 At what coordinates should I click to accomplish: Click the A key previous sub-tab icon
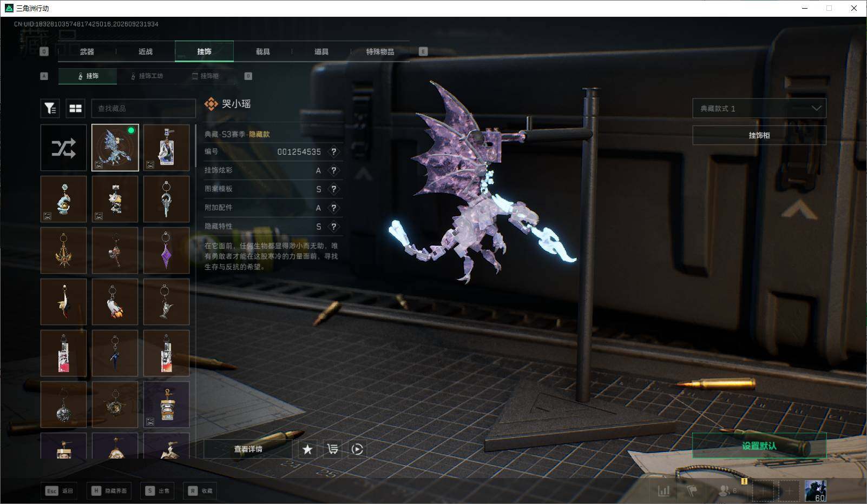(44, 76)
